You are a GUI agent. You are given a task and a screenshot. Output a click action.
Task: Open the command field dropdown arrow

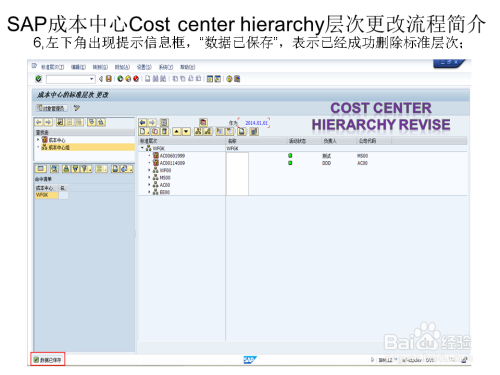(91, 79)
